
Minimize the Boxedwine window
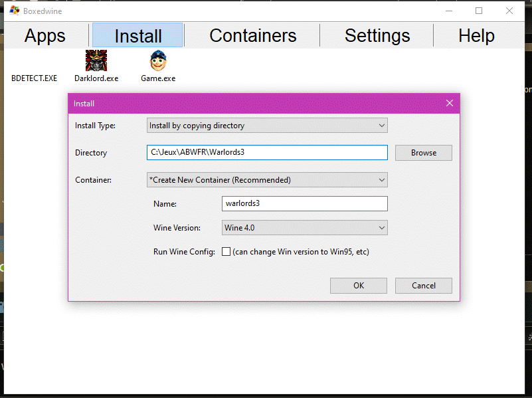[449, 11]
